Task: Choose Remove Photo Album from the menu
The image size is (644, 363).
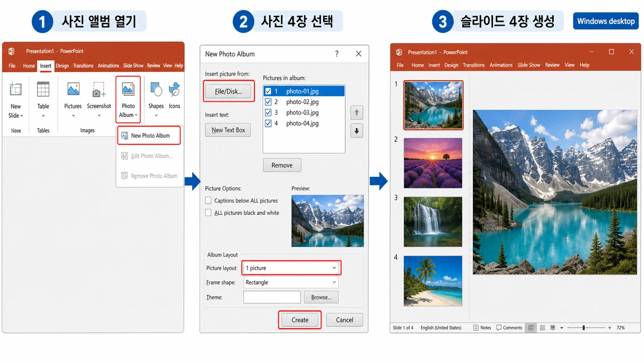Action: pyautogui.click(x=150, y=176)
